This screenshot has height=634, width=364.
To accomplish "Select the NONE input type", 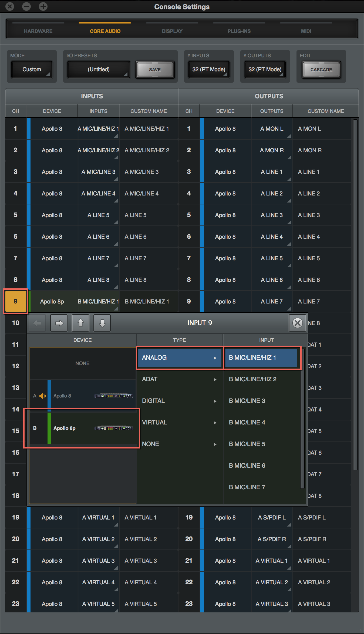I will (180, 444).
